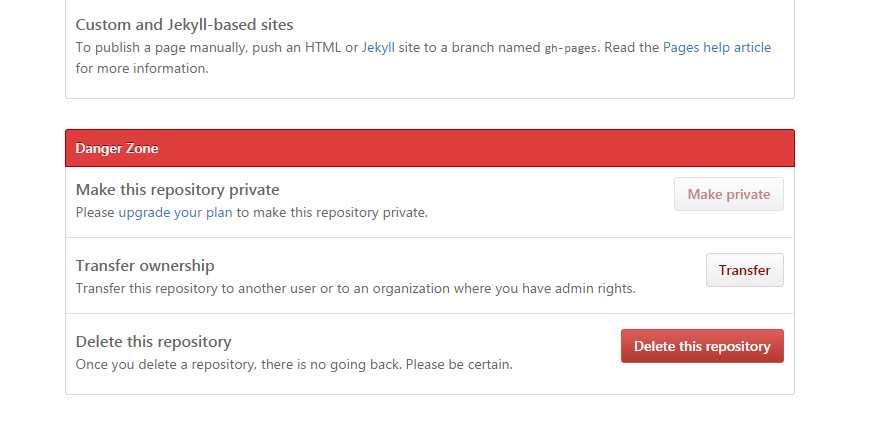Open the Jekyll link
Image resolution: width=871 pixels, height=424 pixels.
(x=378, y=47)
